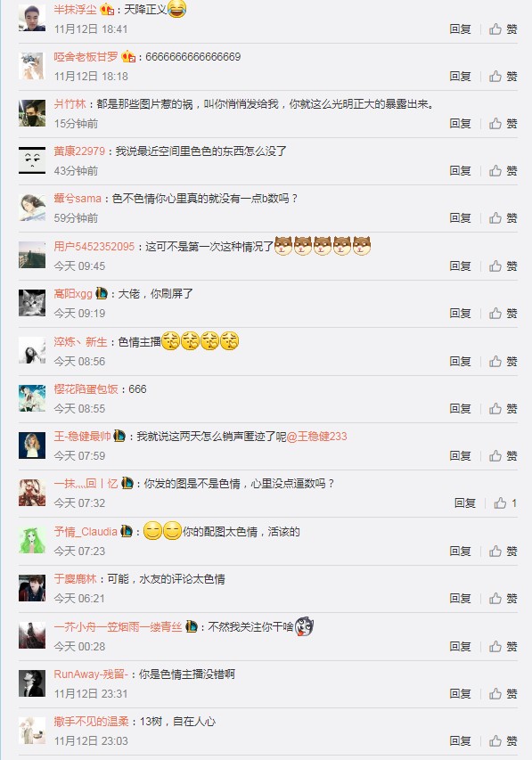Like the comment by 半抹浮尘

click(x=503, y=29)
